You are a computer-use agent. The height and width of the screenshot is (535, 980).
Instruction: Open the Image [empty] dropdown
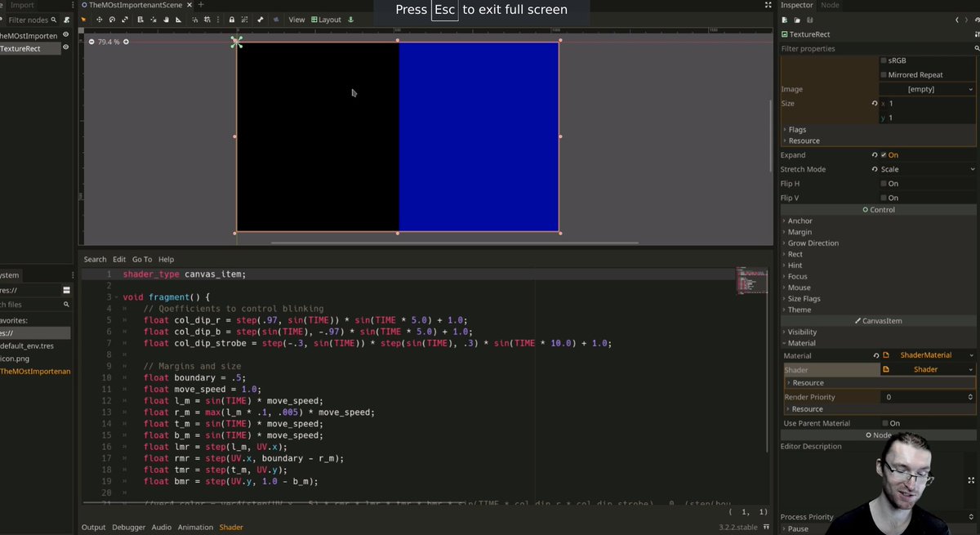[x=927, y=89]
